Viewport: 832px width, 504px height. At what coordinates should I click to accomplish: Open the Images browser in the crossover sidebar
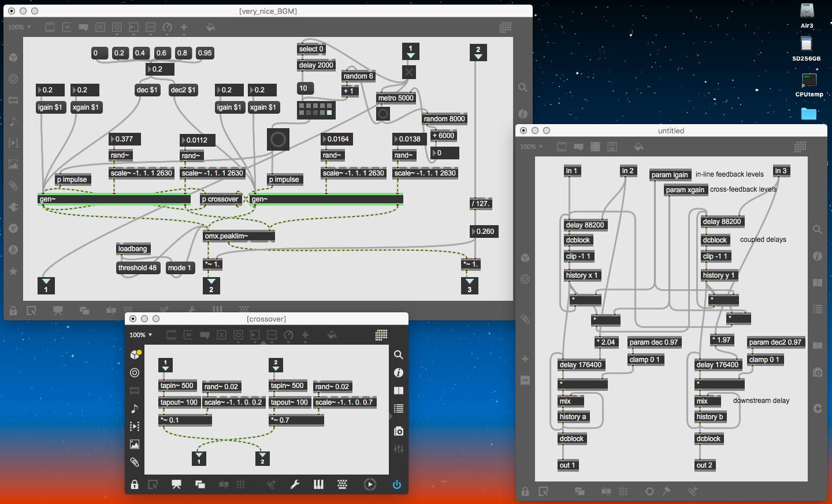[x=135, y=444]
